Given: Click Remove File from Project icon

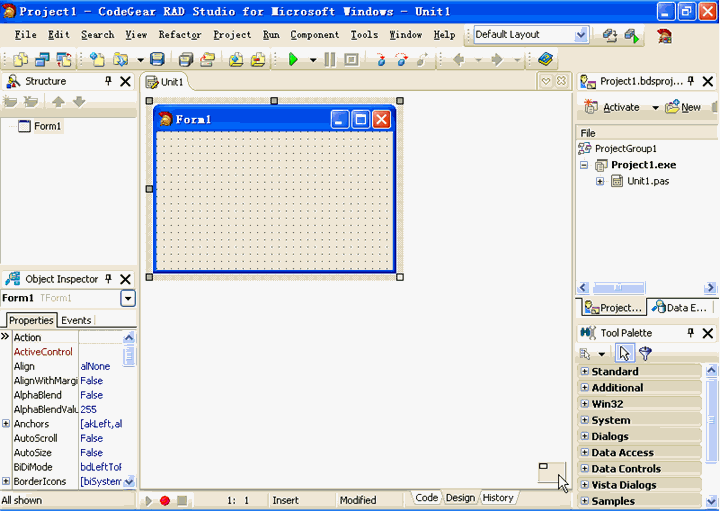Looking at the screenshot, I should (x=258, y=59).
